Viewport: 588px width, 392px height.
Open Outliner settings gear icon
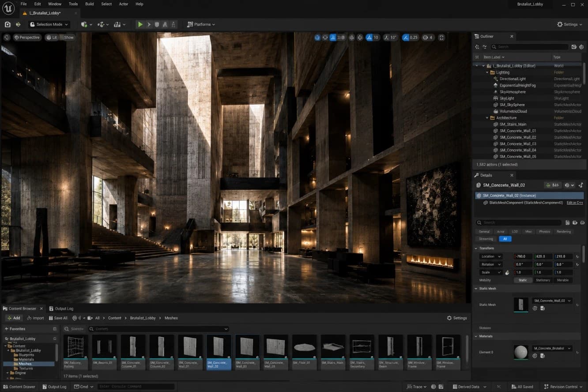pos(581,47)
